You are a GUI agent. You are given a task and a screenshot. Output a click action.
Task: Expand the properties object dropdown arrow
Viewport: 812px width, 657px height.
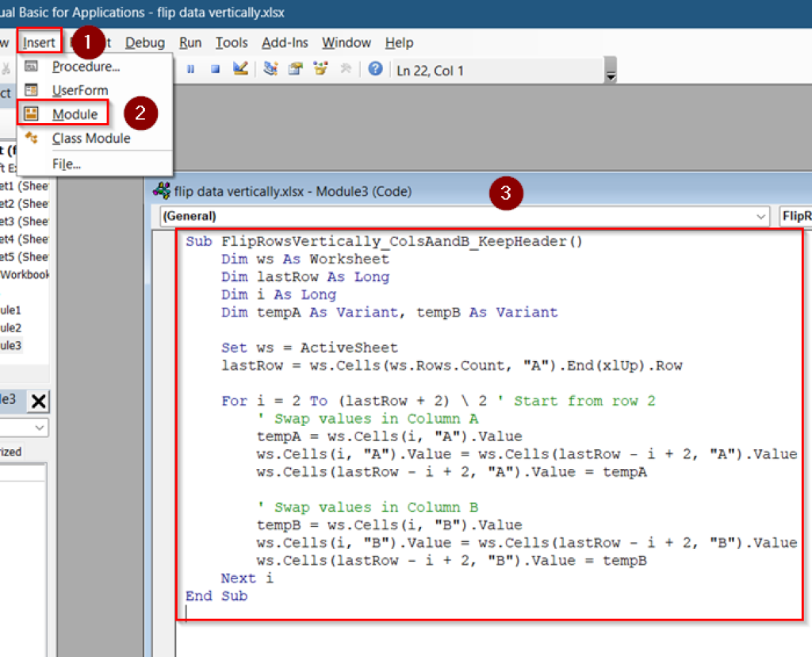tap(40, 428)
